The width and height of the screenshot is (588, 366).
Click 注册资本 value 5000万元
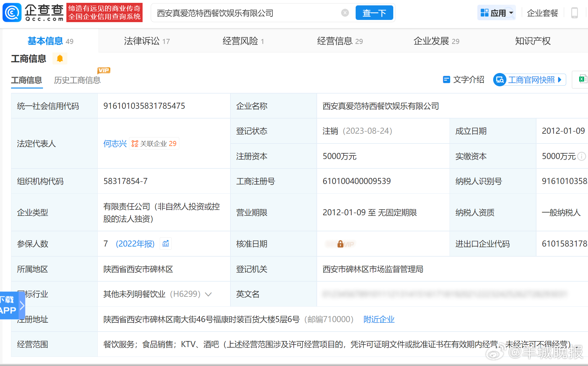click(x=340, y=156)
